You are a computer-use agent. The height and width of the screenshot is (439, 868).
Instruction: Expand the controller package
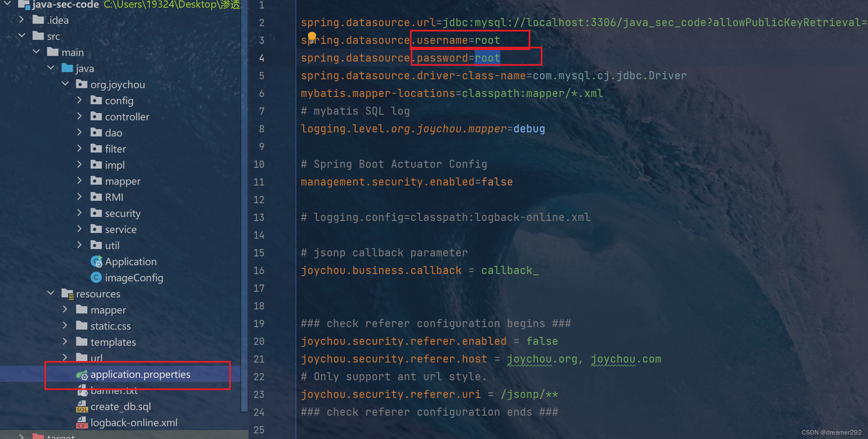tap(79, 116)
